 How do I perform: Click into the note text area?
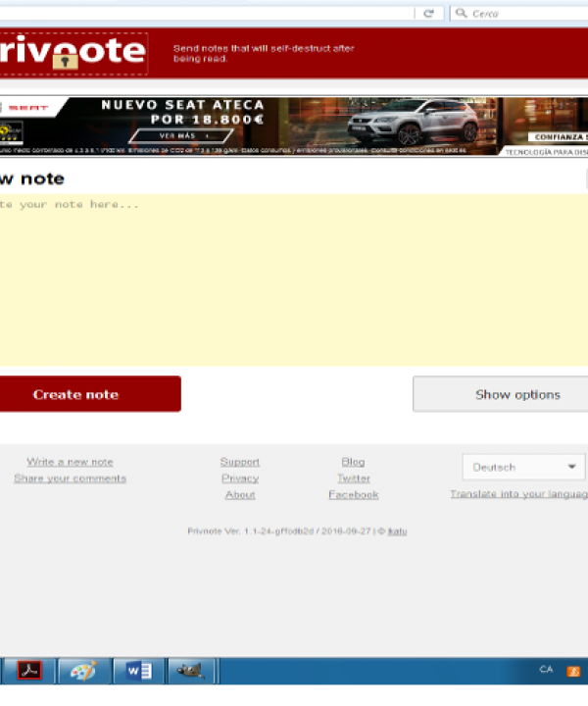(x=294, y=280)
